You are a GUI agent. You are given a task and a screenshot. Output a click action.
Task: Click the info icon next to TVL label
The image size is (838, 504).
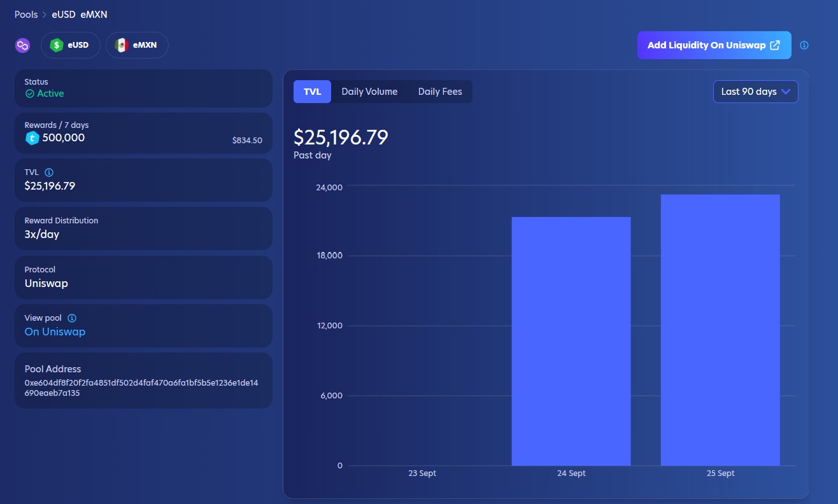coord(49,172)
